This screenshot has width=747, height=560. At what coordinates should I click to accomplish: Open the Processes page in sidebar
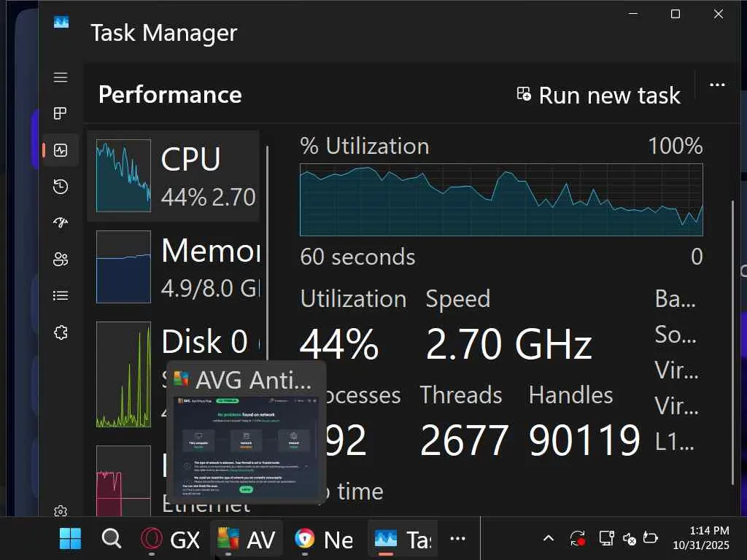point(61,114)
